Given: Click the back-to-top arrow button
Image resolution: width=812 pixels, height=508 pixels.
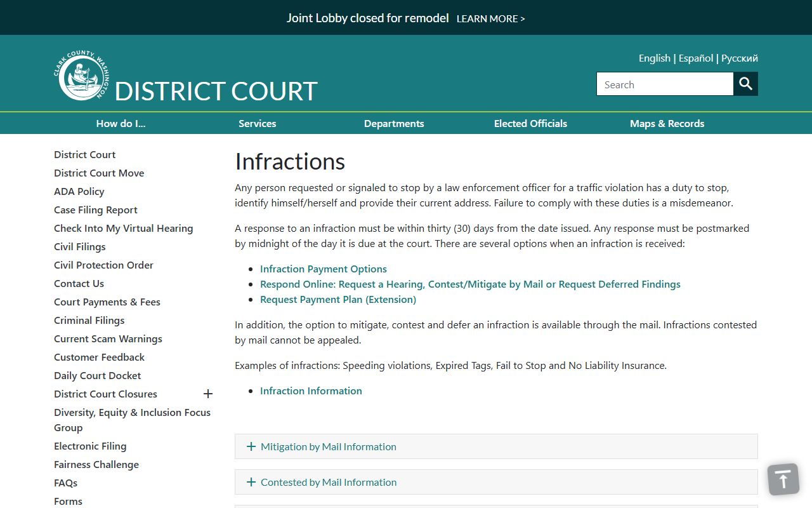Looking at the screenshot, I should coord(783,479).
